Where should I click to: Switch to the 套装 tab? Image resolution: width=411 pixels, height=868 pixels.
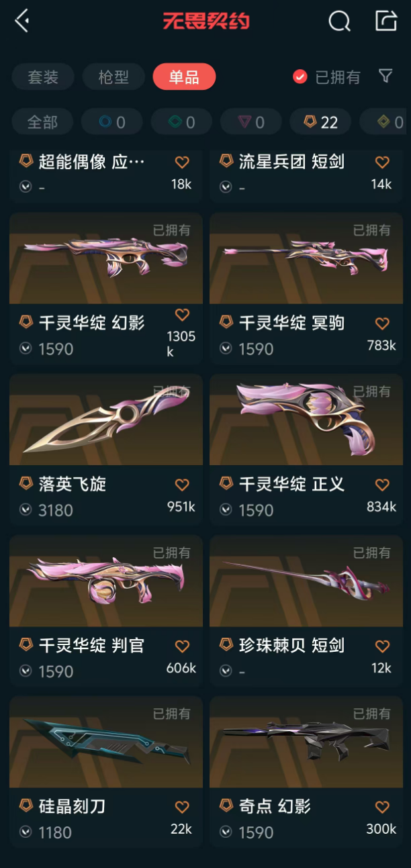[x=43, y=77]
